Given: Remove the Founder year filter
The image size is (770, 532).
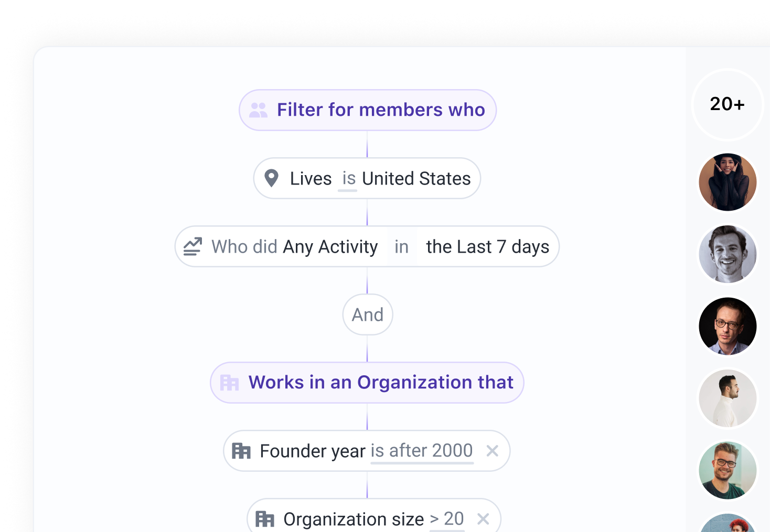Looking at the screenshot, I should (492, 451).
